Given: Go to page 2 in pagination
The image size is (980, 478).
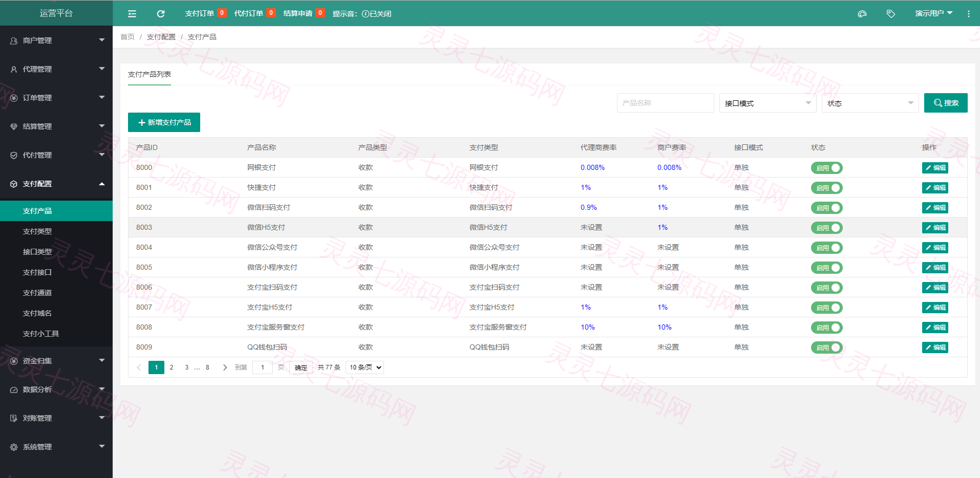Looking at the screenshot, I should point(172,367).
